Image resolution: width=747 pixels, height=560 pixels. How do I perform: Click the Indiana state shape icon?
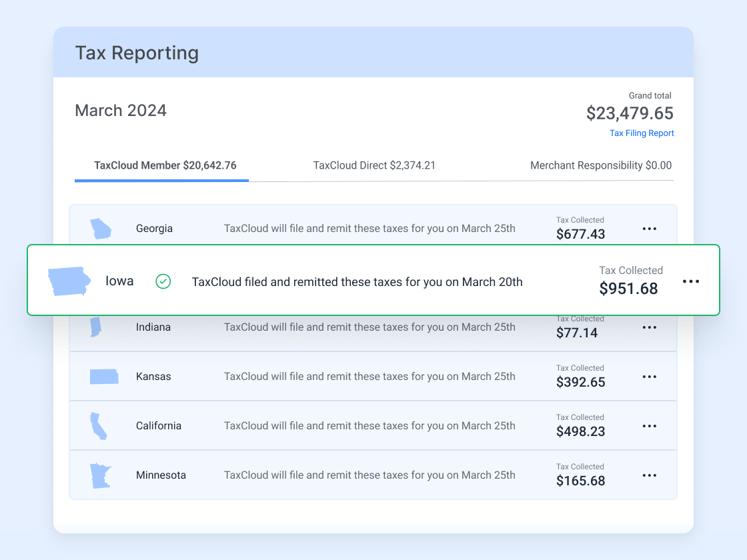point(96,327)
